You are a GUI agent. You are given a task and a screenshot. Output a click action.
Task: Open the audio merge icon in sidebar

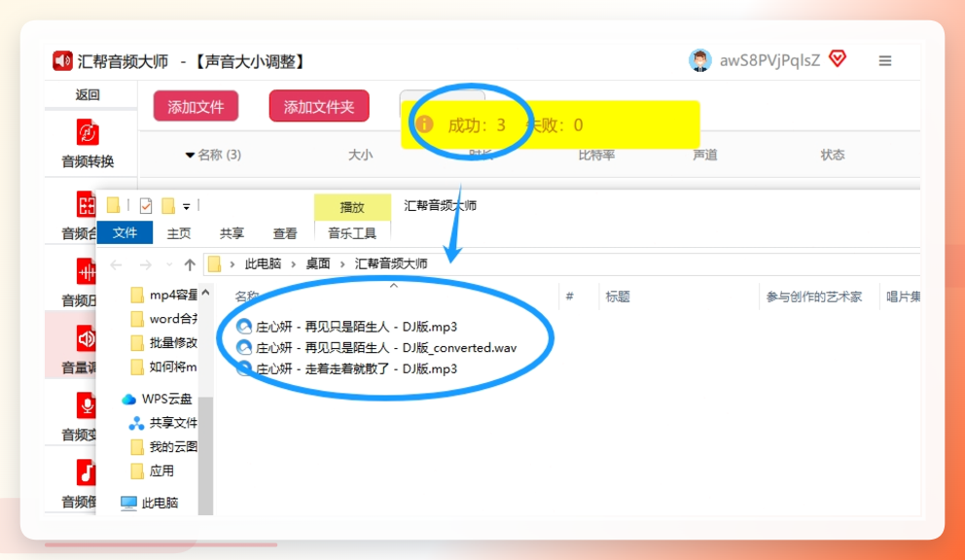pos(86,204)
